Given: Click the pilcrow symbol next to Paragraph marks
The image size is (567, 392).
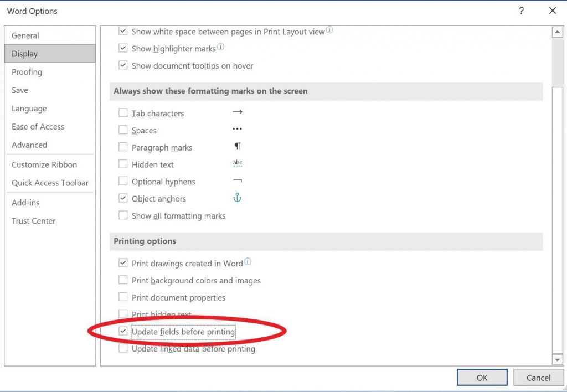Looking at the screenshot, I should (237, 147).
